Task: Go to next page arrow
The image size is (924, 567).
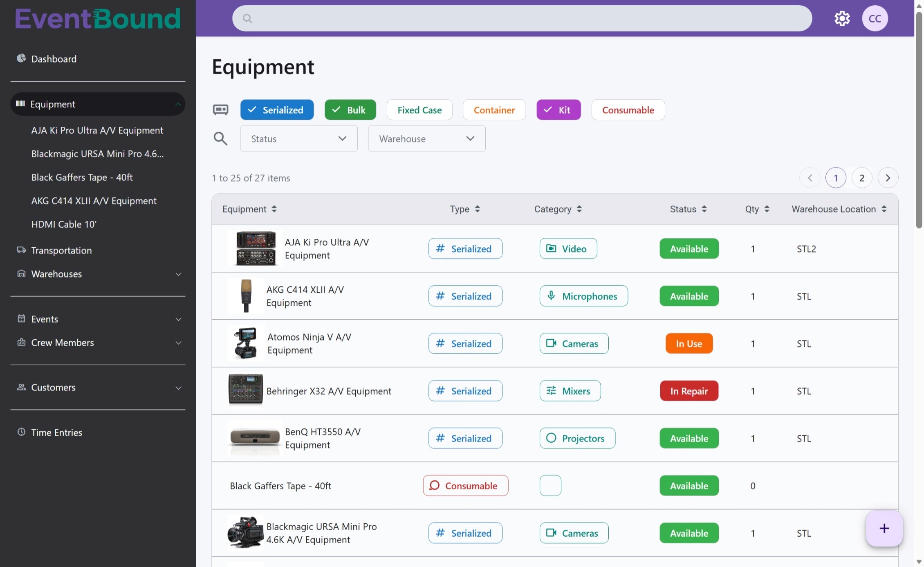Action: [888, 178]
